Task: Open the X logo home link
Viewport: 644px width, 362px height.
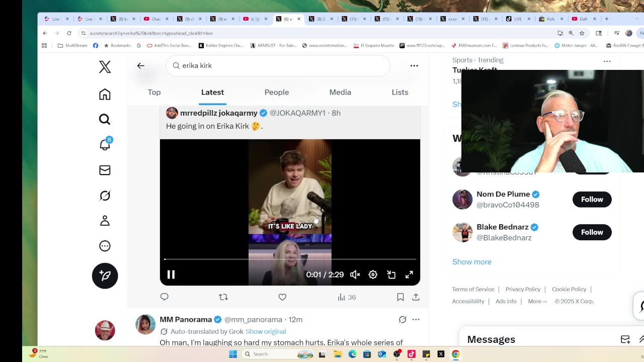Action: [105, 67]
